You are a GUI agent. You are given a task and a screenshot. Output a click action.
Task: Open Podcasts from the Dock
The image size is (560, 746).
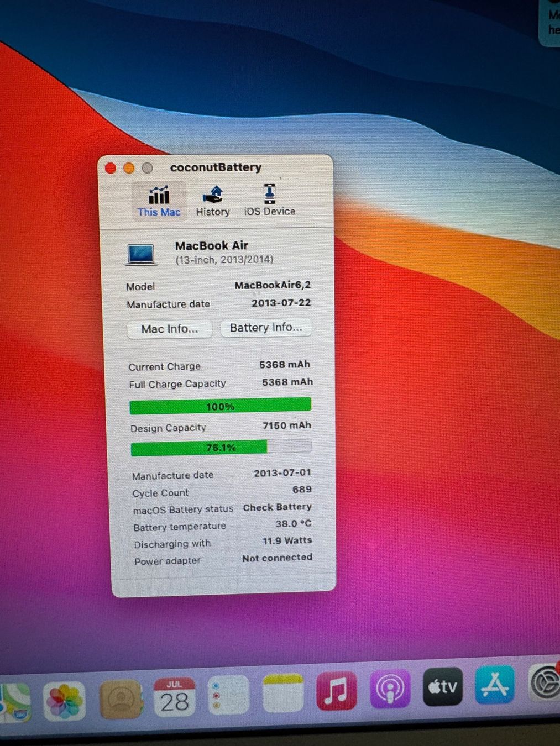[390, 688]
